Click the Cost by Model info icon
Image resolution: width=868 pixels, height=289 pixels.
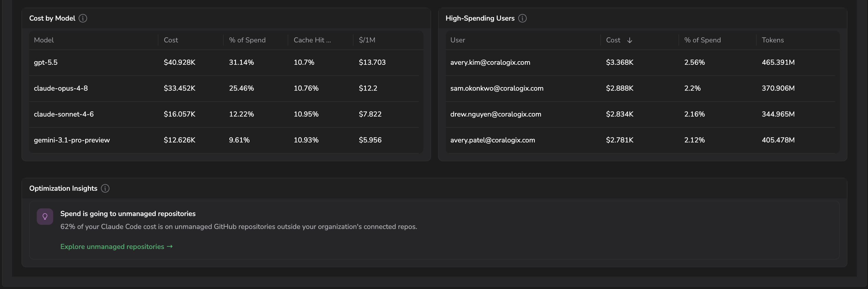coord(83,18)
